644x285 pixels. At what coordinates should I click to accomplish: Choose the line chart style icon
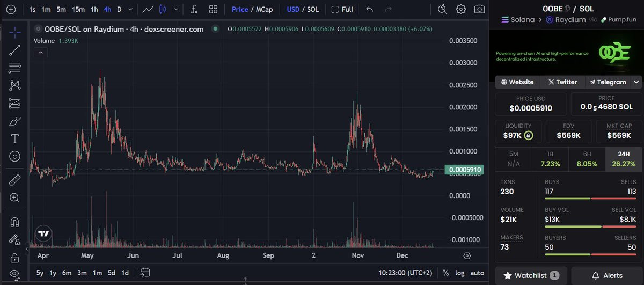149,9
